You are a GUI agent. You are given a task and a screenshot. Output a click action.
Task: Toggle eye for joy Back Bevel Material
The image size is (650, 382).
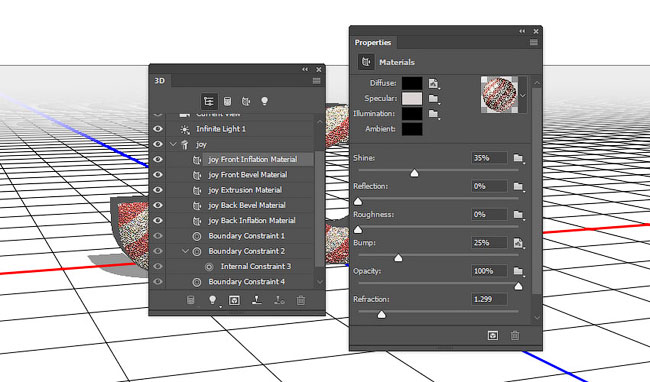pyautogui.click(x=158, y=205)
